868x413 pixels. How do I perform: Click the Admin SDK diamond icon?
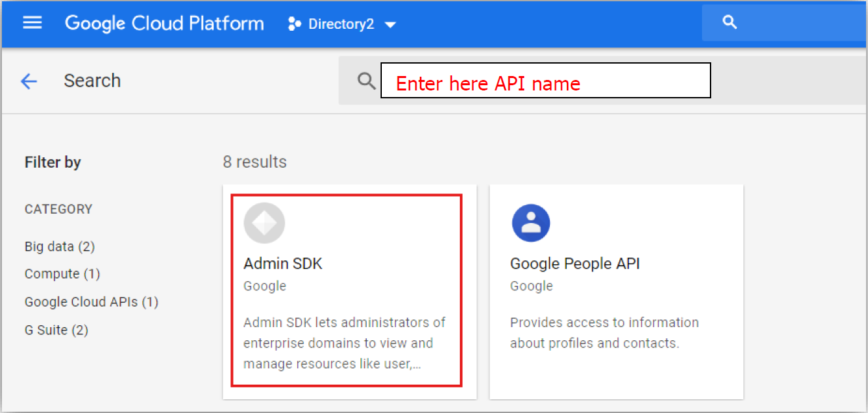point(264,223)
